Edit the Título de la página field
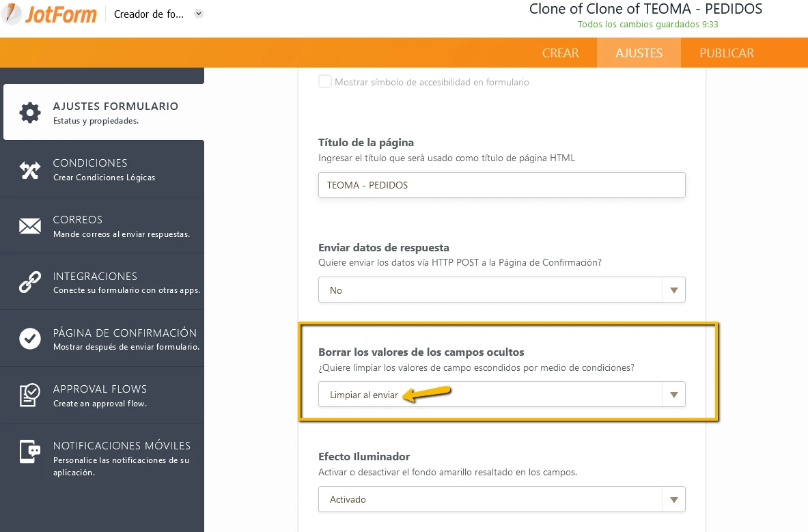 (502, 184)
